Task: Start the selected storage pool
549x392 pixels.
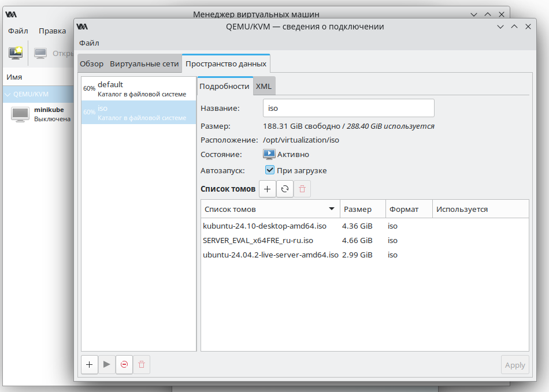Action: click(106, 364)
